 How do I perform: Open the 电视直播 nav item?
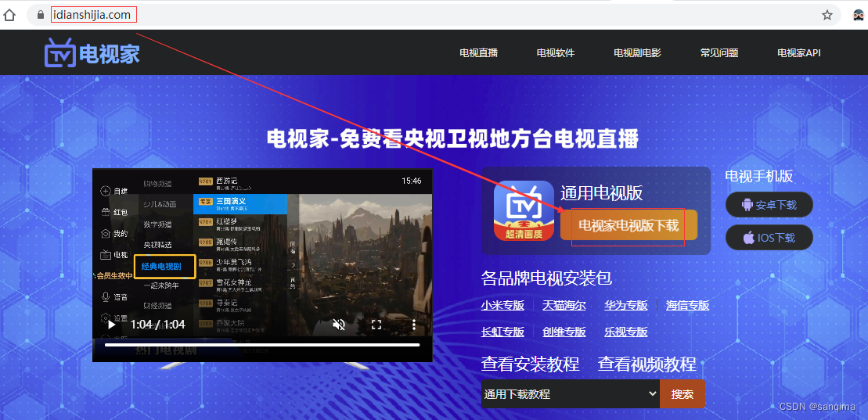tap(479, 53)
